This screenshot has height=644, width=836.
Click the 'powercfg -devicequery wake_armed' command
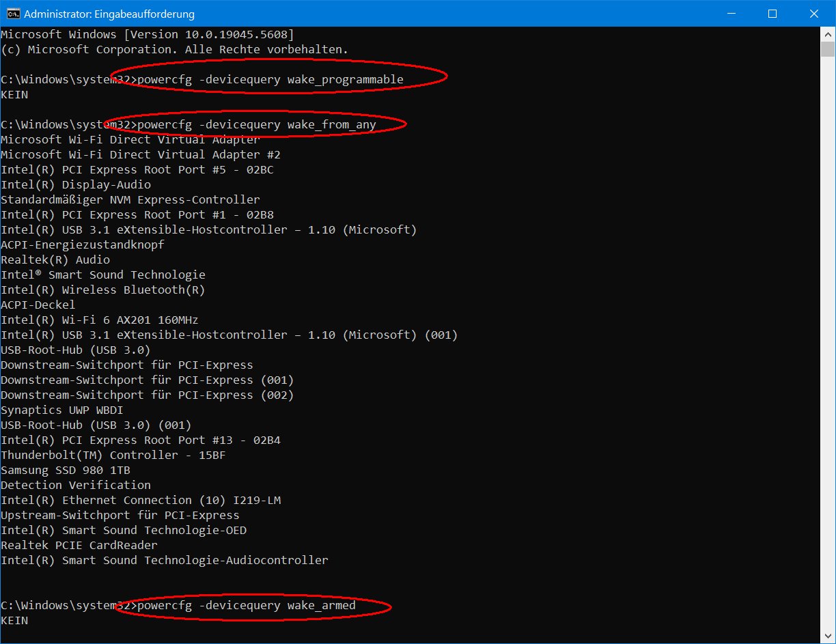(246, 605)
